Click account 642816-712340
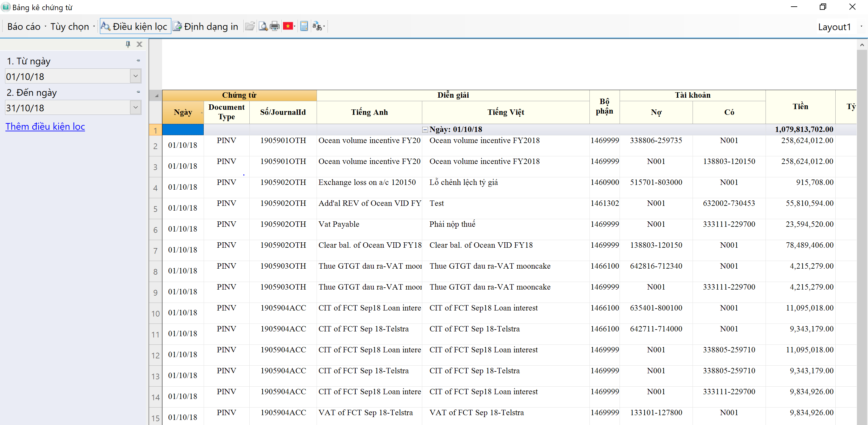868x425 pixels. click(656, 266)
